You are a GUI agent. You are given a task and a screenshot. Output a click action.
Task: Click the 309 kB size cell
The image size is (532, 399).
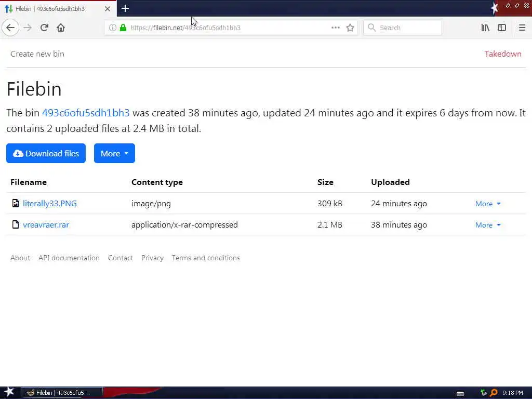click(x=330, y=203)
